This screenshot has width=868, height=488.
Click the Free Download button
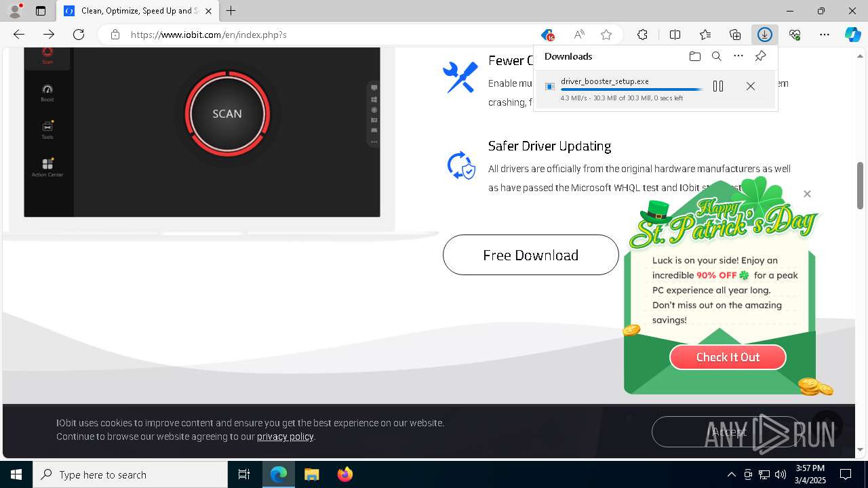coord(531,255)
